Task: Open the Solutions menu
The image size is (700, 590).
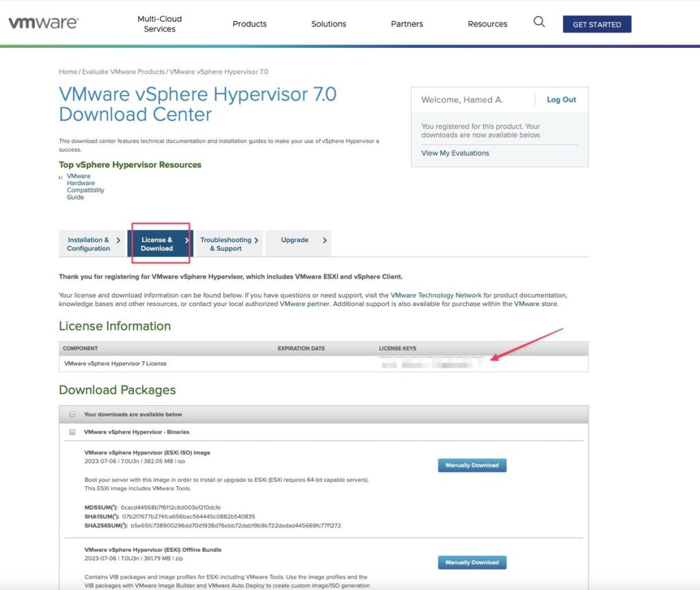Action: coord(329,24)
